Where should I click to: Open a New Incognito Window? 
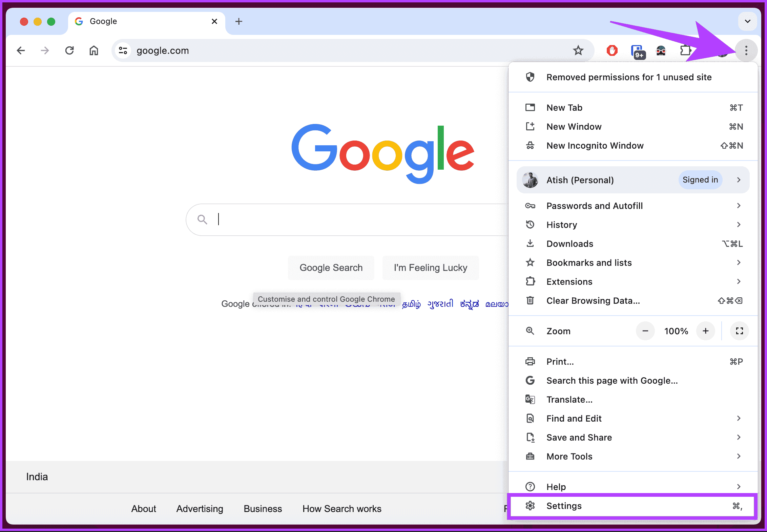(633, 146)
